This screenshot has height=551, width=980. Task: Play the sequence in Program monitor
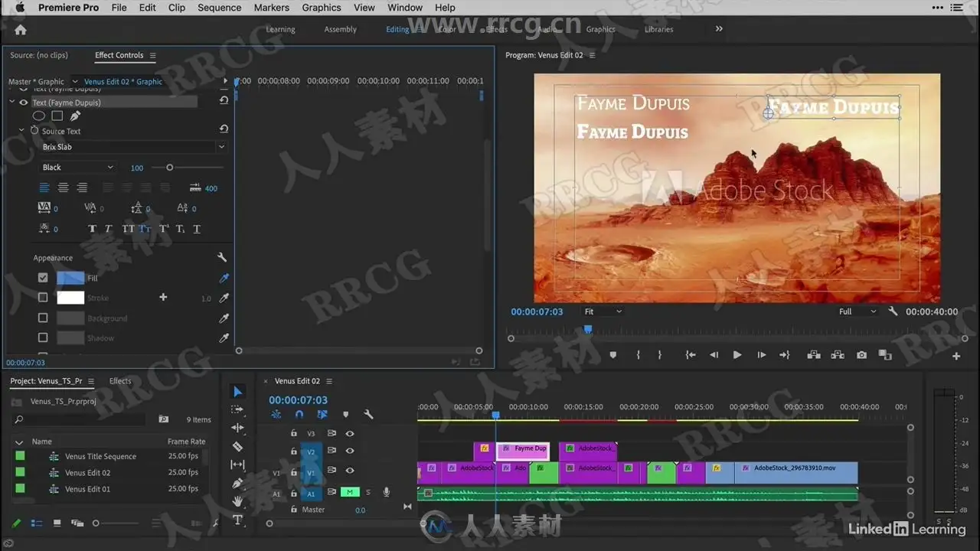737,355
